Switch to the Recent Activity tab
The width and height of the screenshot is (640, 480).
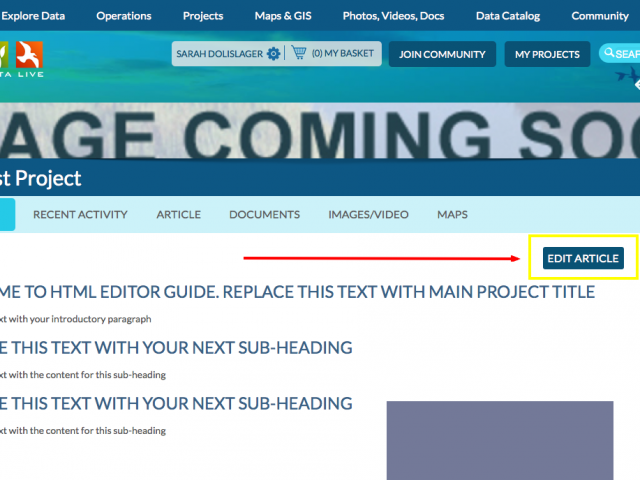pyautogui.click(x=80, y=215)
